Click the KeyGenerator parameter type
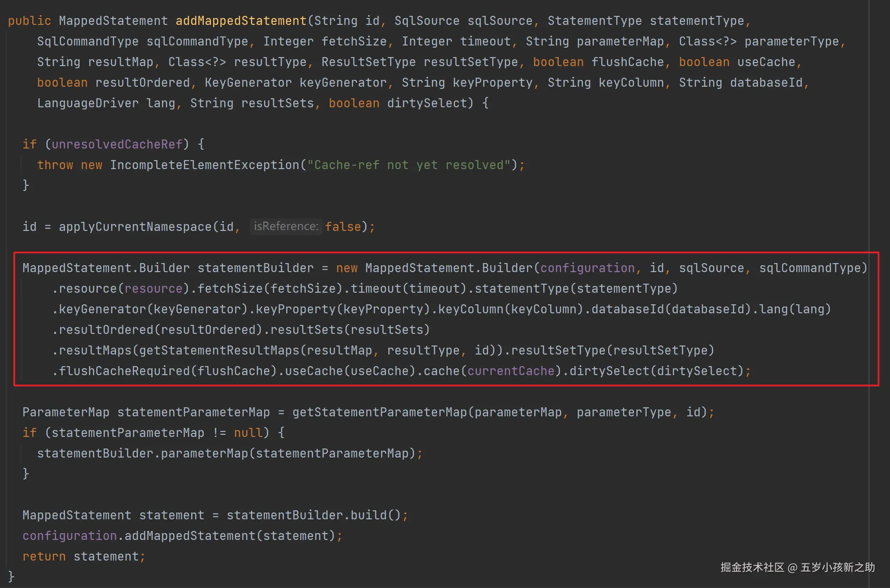Screen dimensions: 890x588 (248, 82)
